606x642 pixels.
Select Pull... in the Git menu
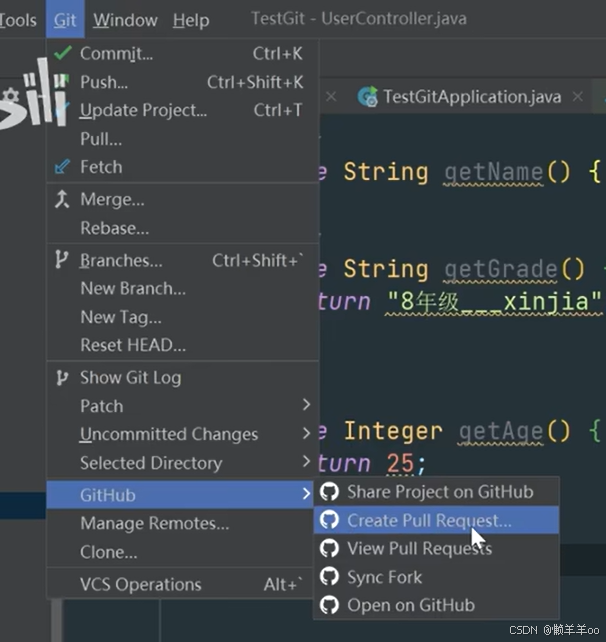pyautogui.click(x=183, y=139)
